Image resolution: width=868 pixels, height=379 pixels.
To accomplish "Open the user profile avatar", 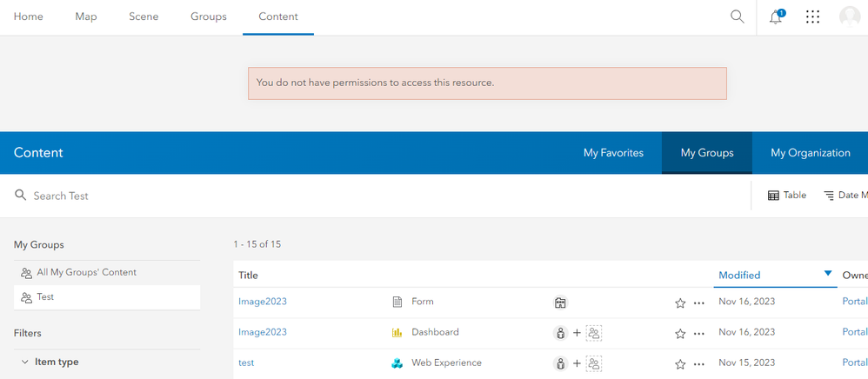I will tap(849, 17).
